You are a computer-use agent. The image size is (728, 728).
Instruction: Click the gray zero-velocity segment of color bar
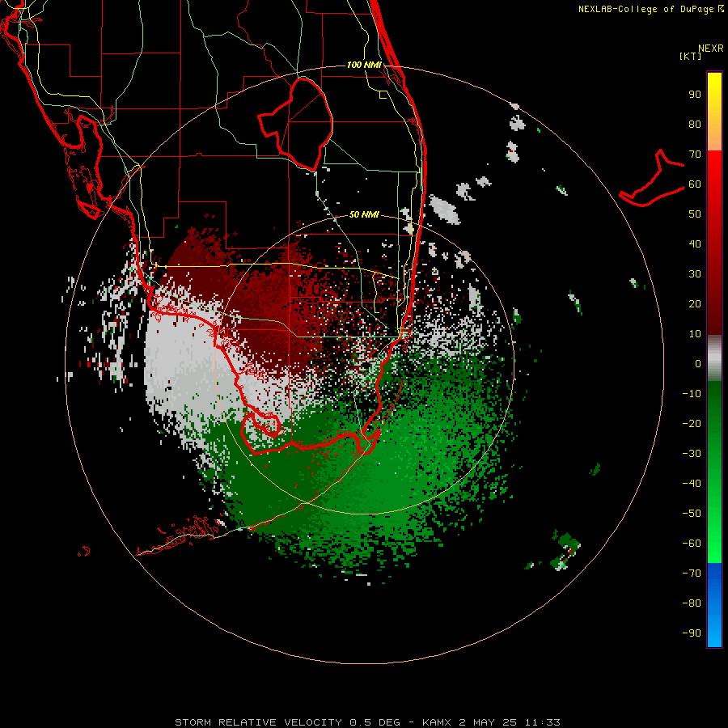714,358
